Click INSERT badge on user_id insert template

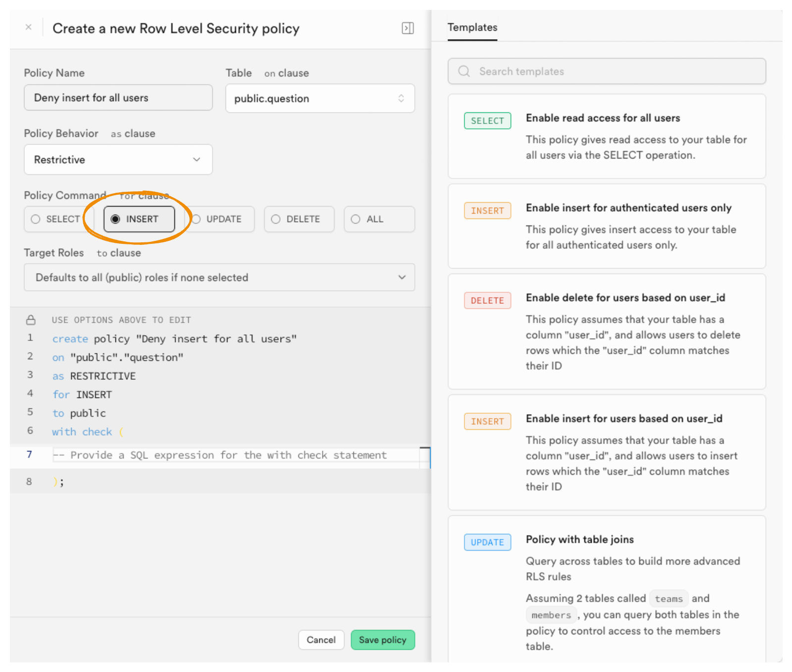[487, 422]
